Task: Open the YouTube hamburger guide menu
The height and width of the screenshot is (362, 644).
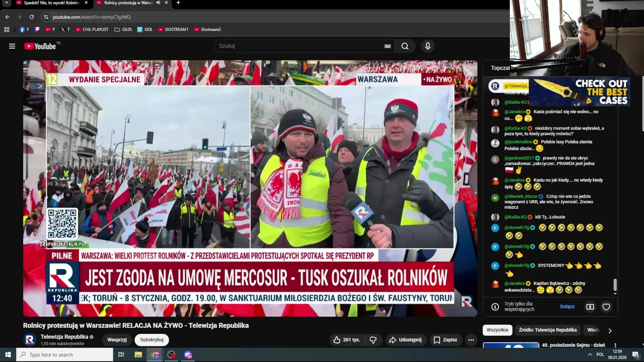Action: pyautogui.click(x=12, y=46)
